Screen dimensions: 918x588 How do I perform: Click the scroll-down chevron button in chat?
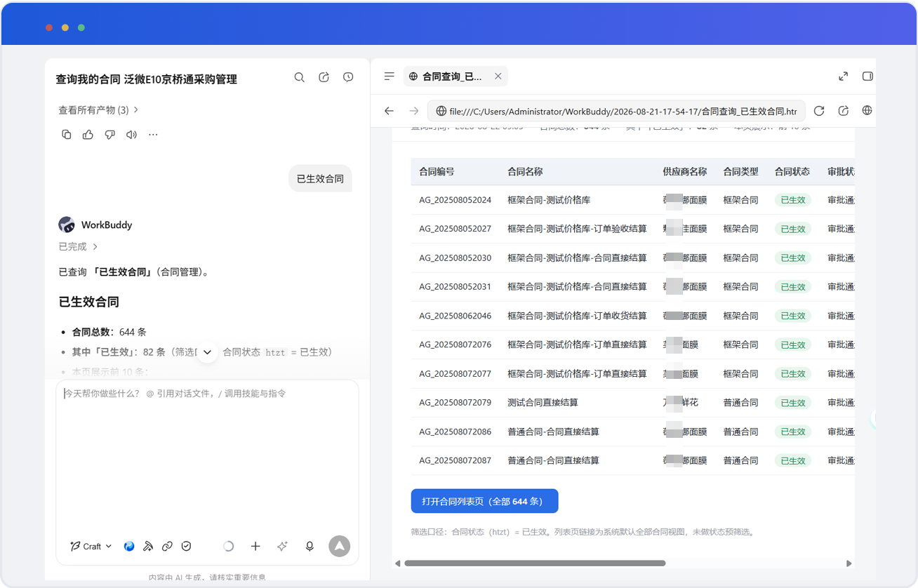207,352
